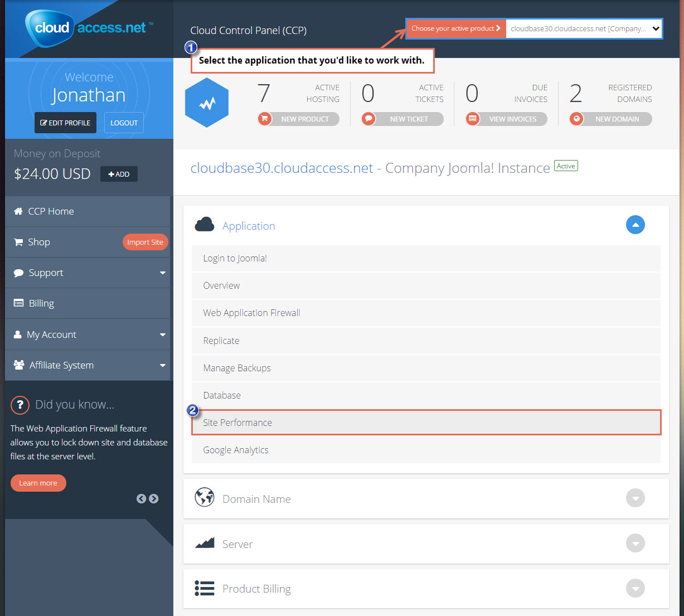Screen dimensions: 684x616
Task: Expand the Server section arrow
Action: point(636,543)
